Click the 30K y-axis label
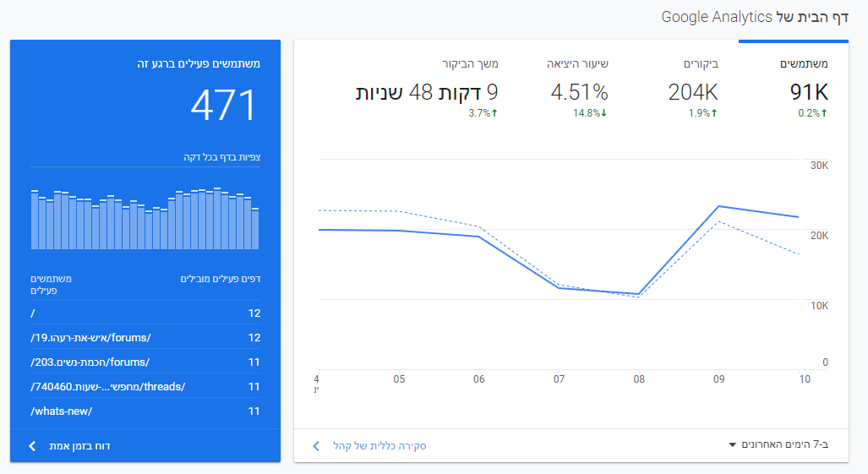This screenshot has height=474, width=868. [x=819, y=166]
